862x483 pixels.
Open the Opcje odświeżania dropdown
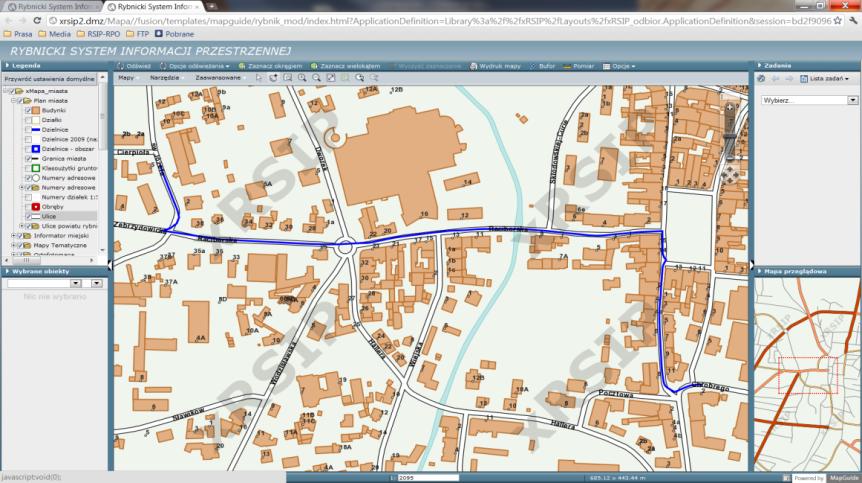pos(195,66)
